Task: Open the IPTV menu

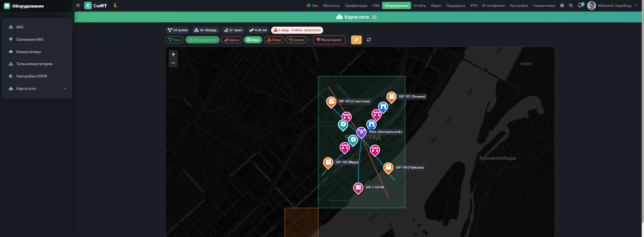Action: 474,6
